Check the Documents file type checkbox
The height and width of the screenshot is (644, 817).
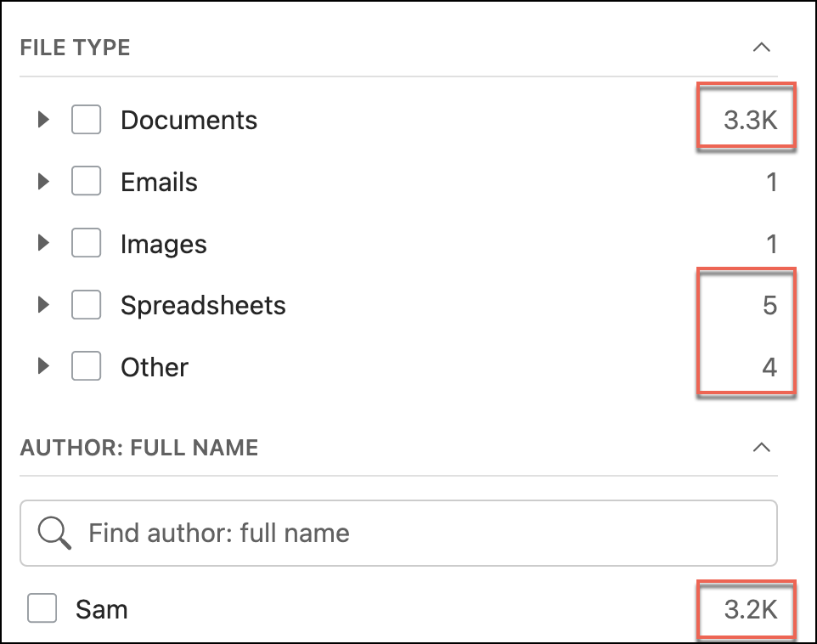[x=86, y=120]
